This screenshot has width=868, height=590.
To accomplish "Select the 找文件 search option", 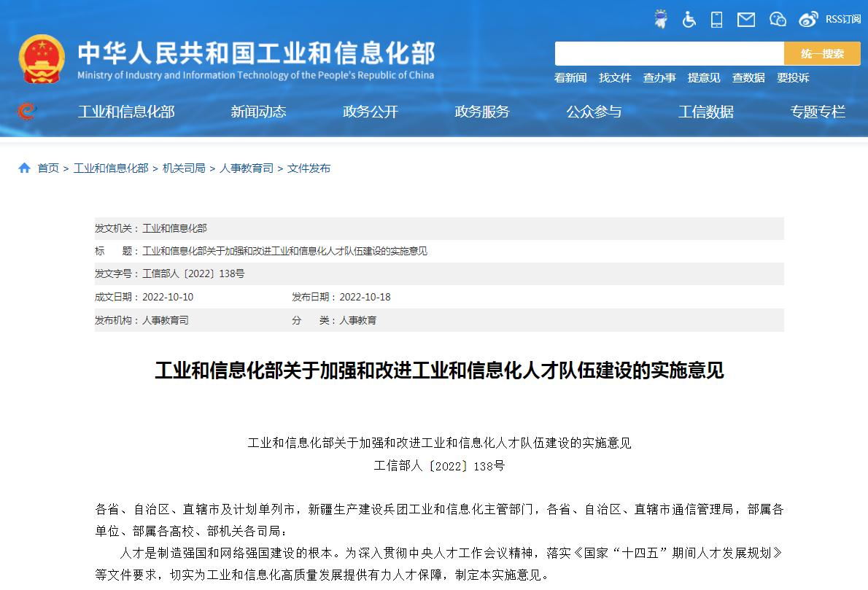I will click(x=615, y=77).
